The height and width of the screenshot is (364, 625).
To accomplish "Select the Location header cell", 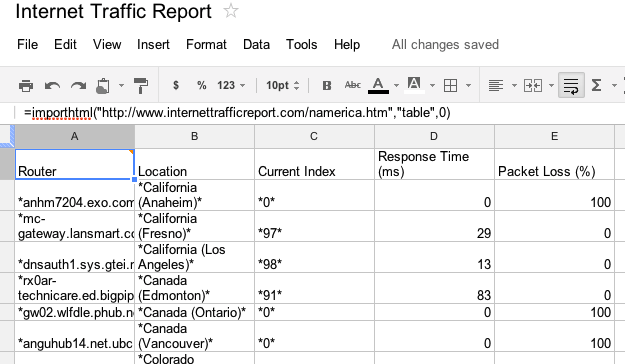I will click(x=195, y=164).
